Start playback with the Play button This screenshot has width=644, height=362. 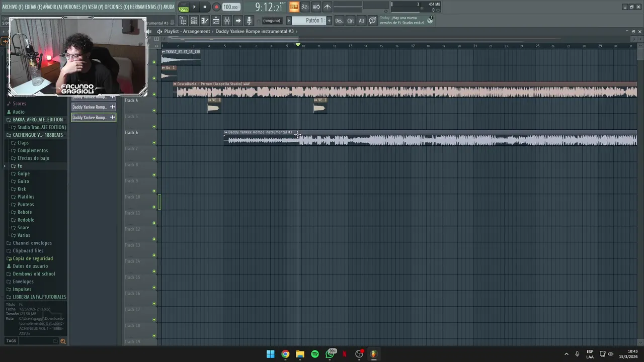click(194, 7)
